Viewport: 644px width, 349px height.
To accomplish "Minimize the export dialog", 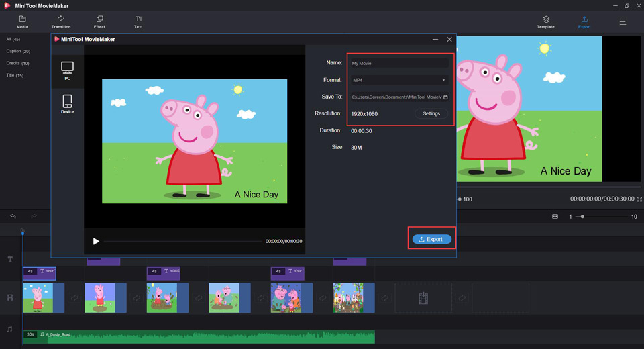I will tap(435, 40).
